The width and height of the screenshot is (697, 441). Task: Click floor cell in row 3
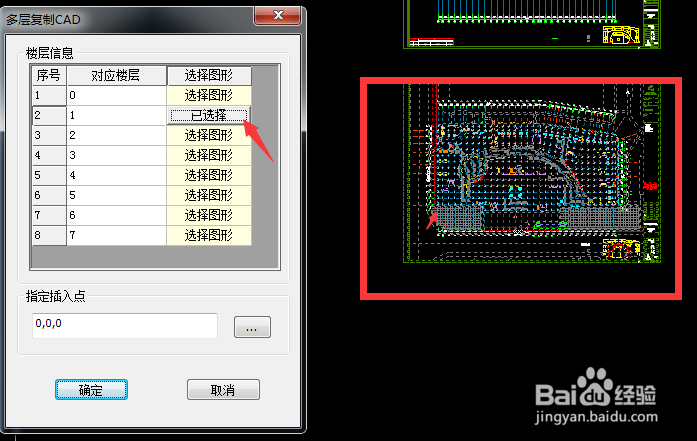tap(116, 135)
